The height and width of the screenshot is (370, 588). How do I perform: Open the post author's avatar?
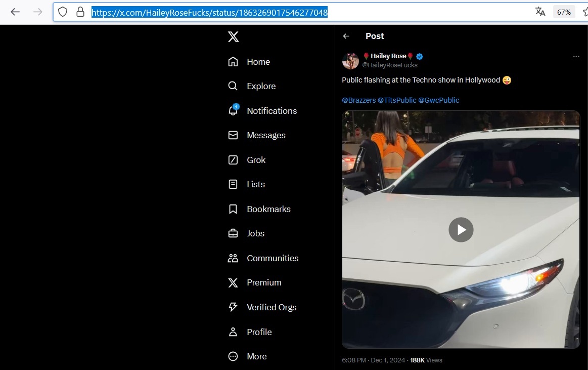pyautogui.click(x=350, y=61)
